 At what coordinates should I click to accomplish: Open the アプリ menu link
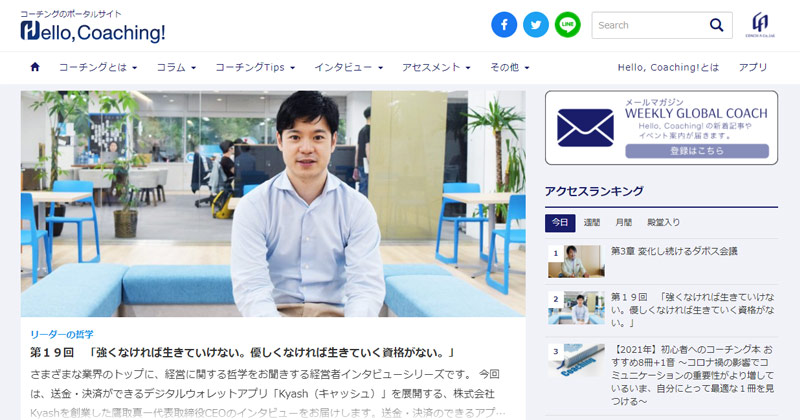point(753,67)
